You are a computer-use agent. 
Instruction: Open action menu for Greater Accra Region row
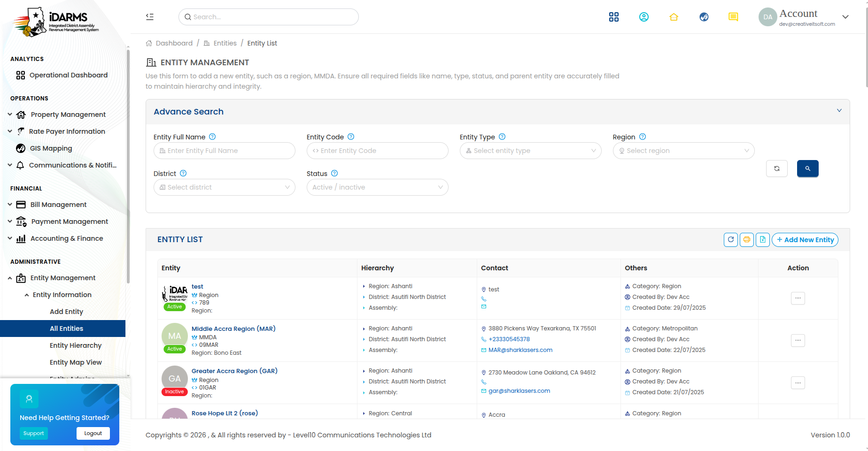point(798,382)
